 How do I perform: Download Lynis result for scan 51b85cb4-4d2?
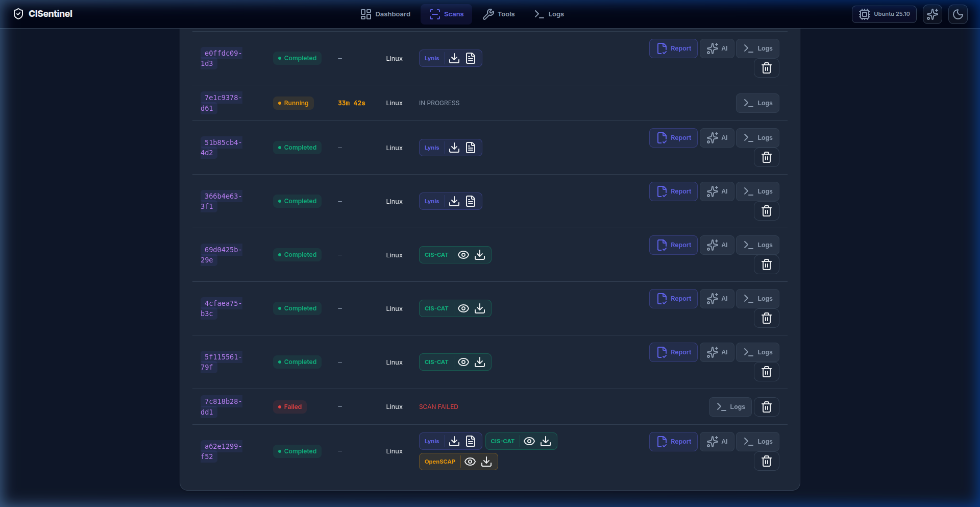(x=454, y=148)
